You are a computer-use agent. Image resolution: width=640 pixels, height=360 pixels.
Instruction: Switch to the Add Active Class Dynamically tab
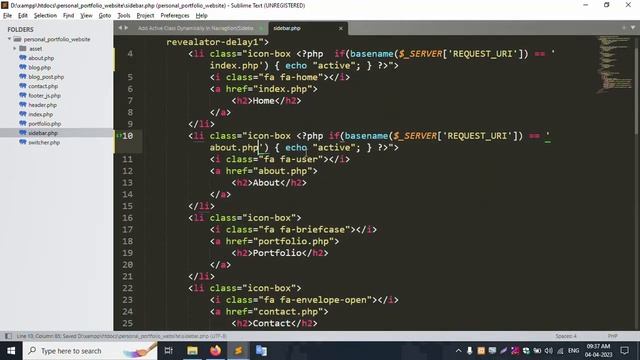click(x=196, y=28)
